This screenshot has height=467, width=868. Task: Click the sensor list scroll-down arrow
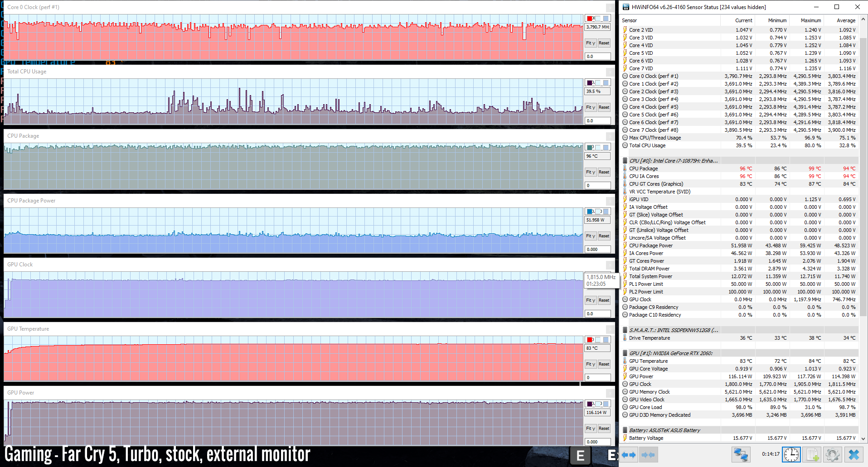coord(863,439)
